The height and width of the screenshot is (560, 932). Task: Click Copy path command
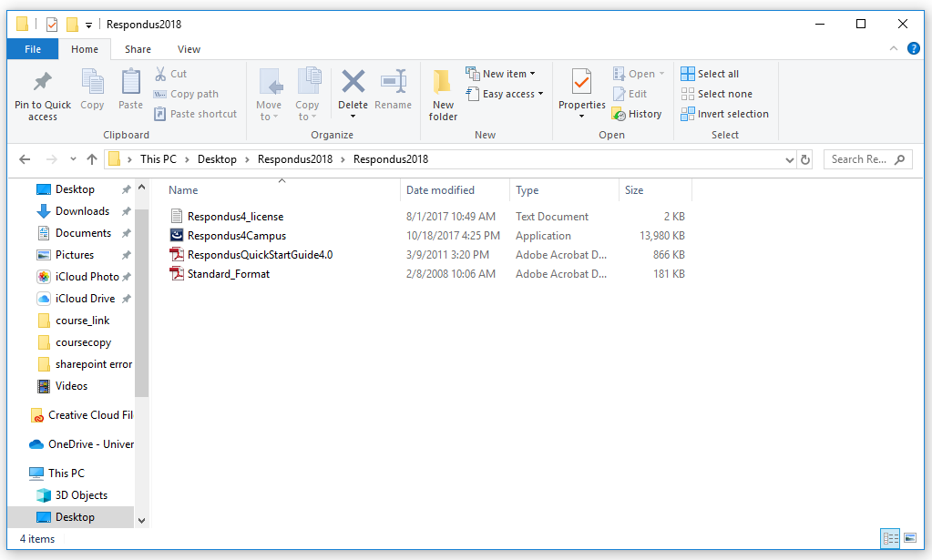[x=186, y=94]
